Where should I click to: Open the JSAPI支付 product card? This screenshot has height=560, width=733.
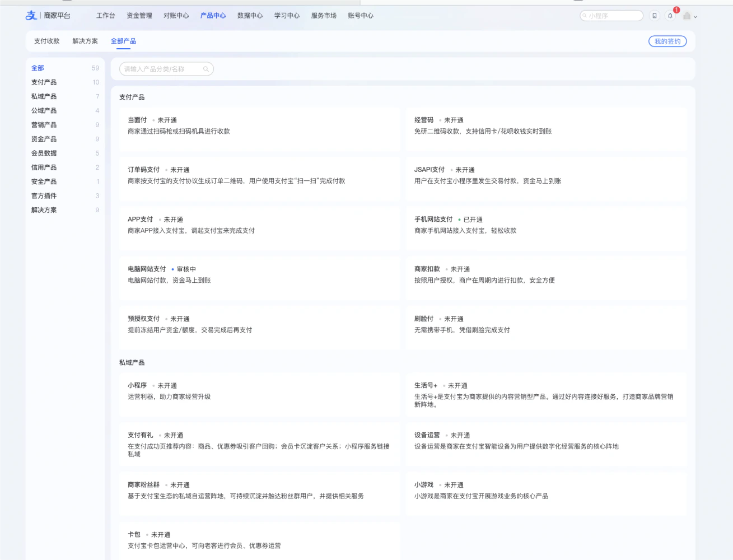pos(547,179)
